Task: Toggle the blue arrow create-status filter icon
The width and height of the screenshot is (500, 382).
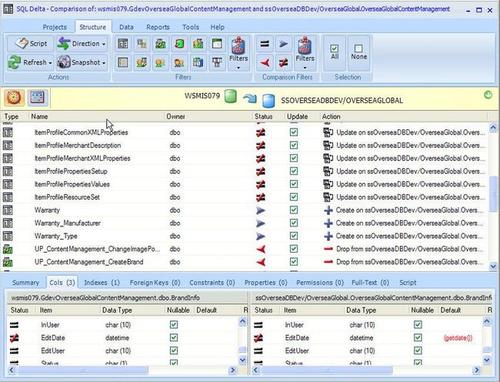Action: click(x=283, y=44)
